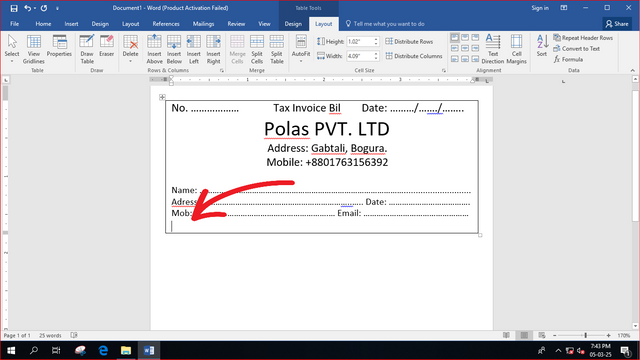Open Cell Margins
The height and width of the screenshot is (360, 640).
(516, 49)
